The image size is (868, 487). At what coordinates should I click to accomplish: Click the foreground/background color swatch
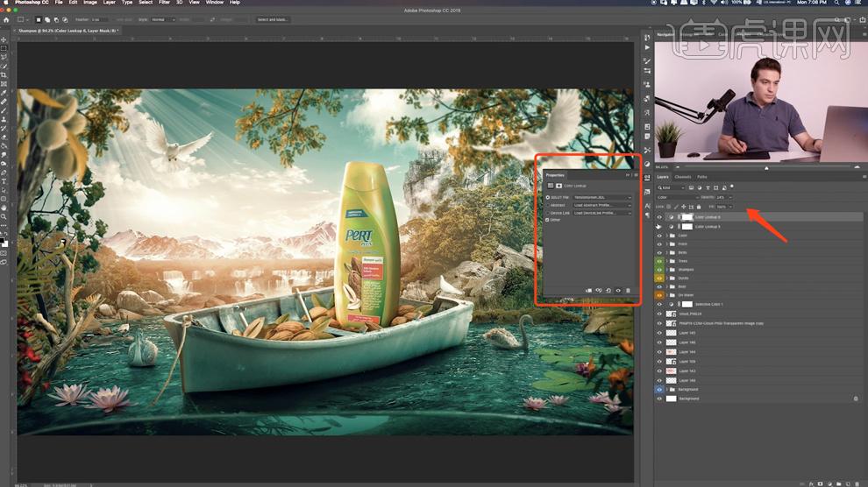[4, 242]
